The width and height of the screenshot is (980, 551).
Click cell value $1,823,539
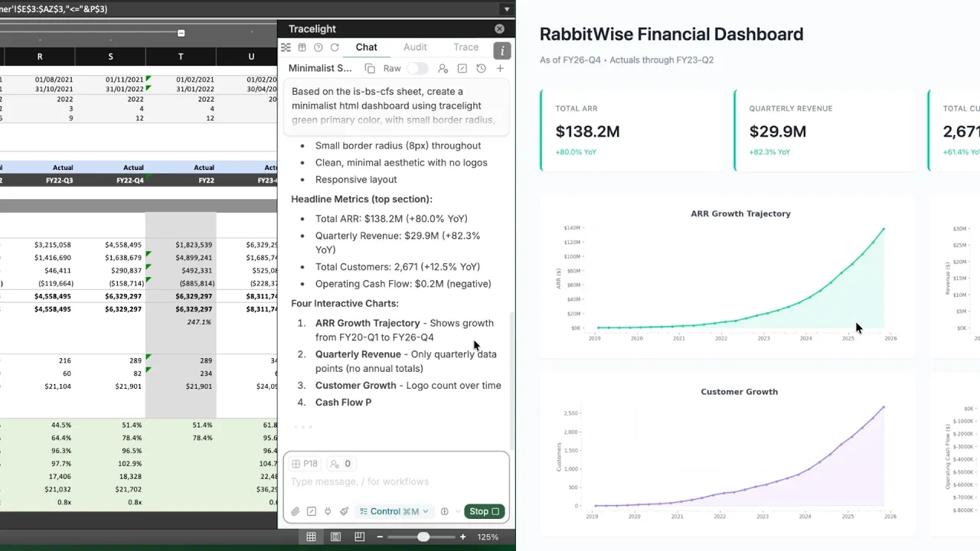pyautogui.click(x=194, y=245)
